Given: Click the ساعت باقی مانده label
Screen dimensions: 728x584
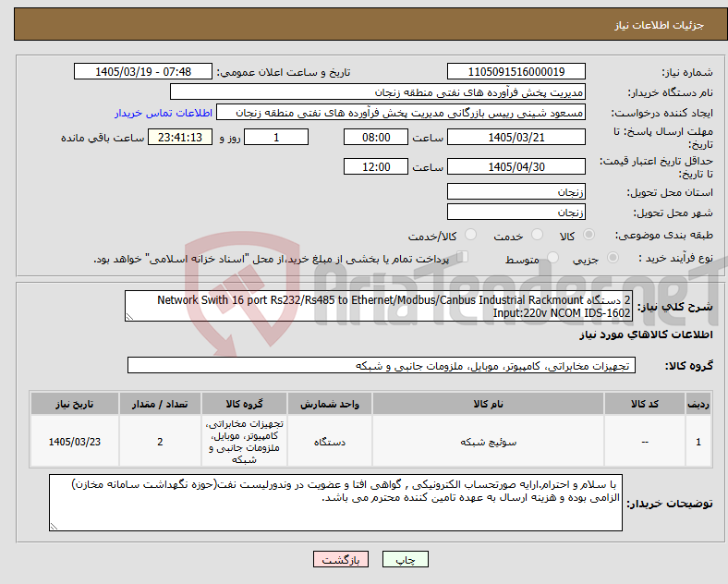Looking at the screenshot, I should 103,138.
